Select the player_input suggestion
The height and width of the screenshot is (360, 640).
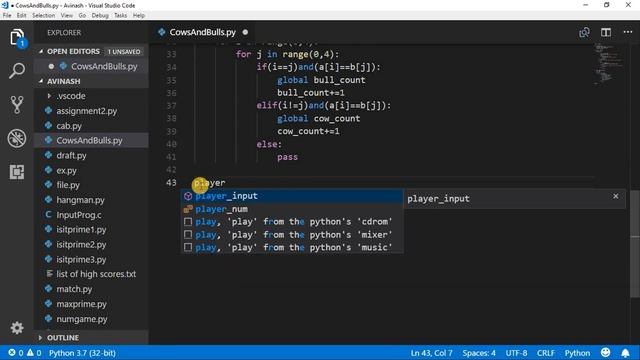click(x=292, y=196)
